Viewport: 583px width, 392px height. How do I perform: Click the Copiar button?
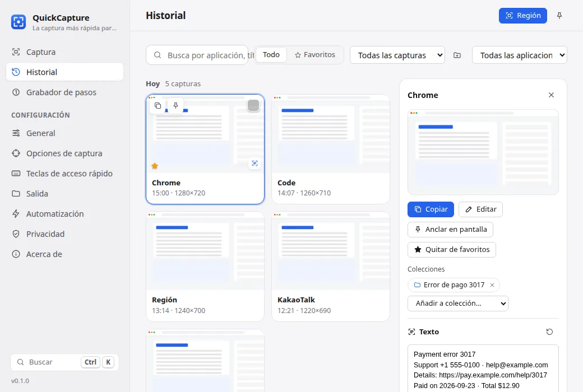(431, 209)
